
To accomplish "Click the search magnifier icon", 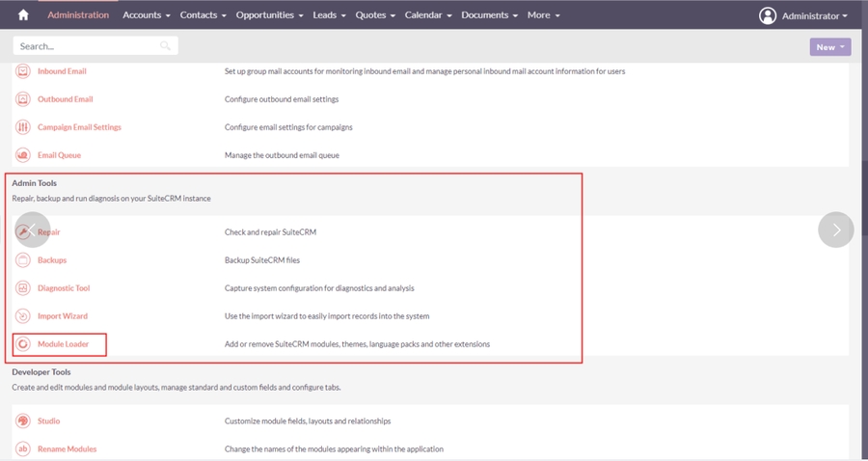I will 166,46.
